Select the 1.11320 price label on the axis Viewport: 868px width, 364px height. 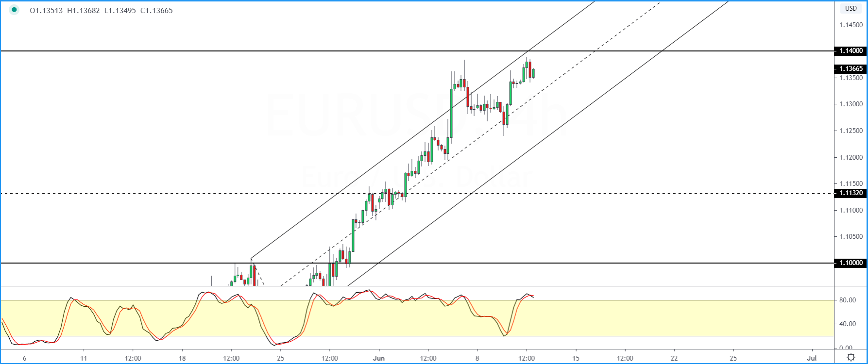pyautogui.click(x=850, y=193)
